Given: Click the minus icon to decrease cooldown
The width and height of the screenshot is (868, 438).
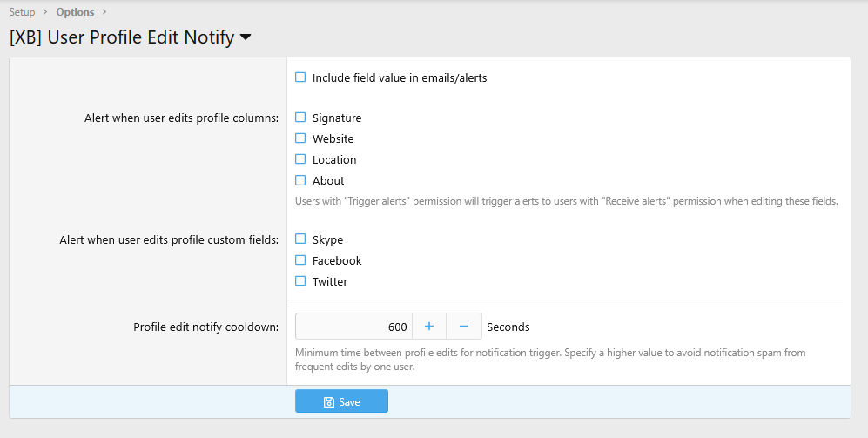Looking at the screenshot, I should point(464,327).
